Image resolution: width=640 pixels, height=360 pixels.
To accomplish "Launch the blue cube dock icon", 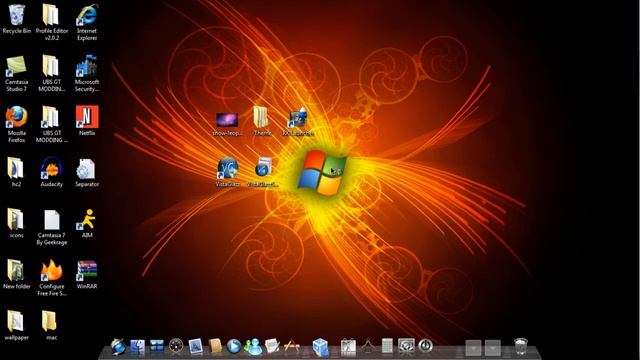I will point(320,347).
